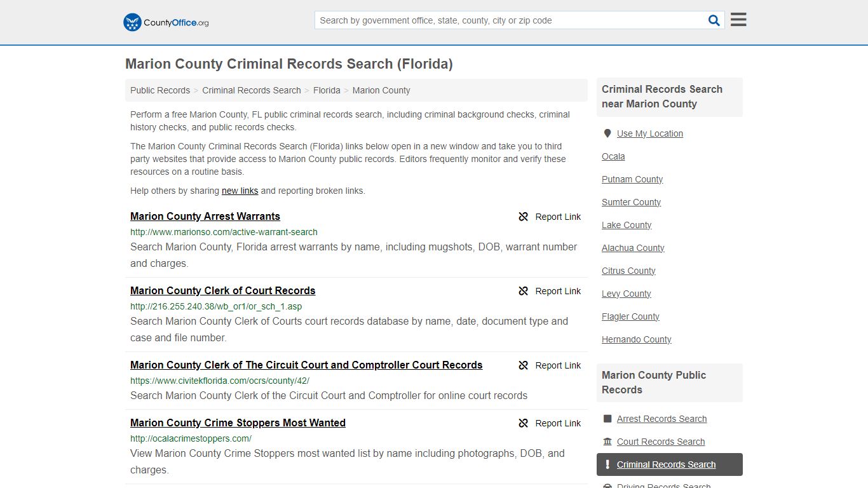
Task: Open Sumter County link
Action: [x=631, y=202]
